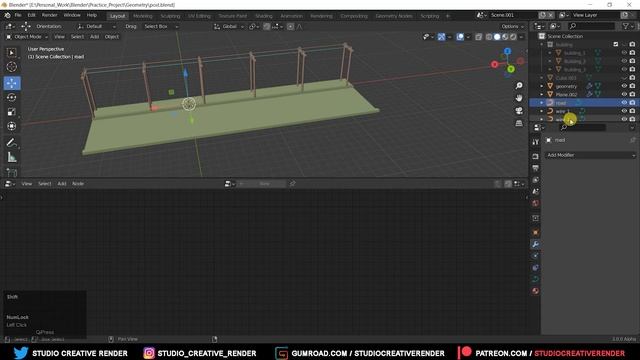Image resolution: width=640 pixels, height=360 pixels.
Task: Open the Render menu
Action: pos(49,15)
